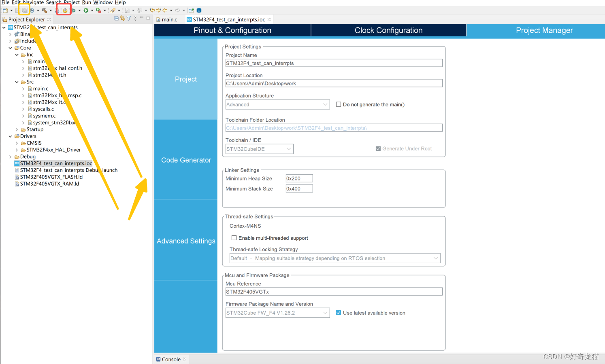Click the Project Location input field

[334, 83]
